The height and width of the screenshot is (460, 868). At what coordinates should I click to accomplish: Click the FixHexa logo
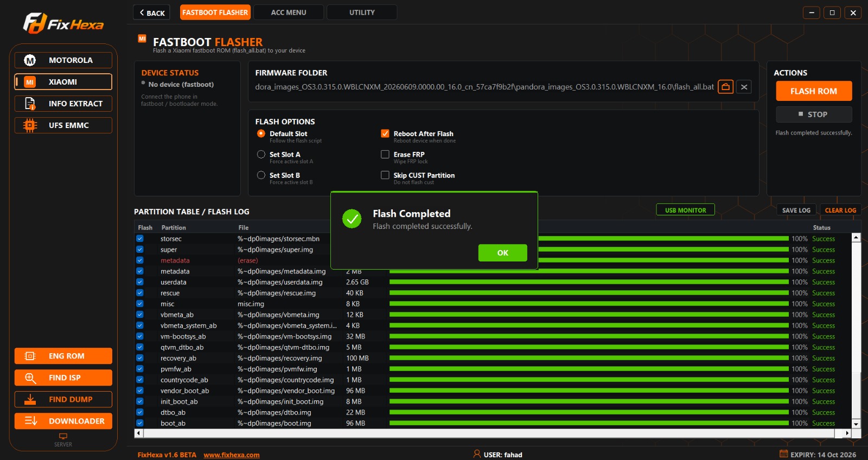pyautogui.click(x=63, y=23)
